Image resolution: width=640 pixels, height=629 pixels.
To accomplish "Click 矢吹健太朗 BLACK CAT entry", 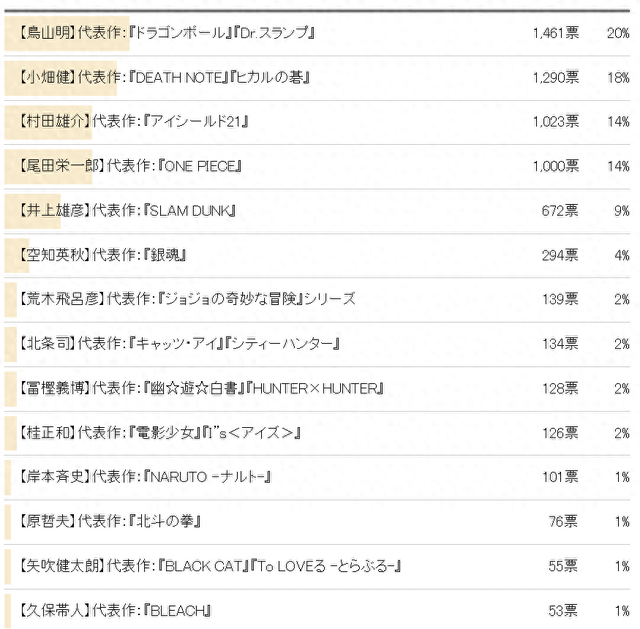I will 210,566.
